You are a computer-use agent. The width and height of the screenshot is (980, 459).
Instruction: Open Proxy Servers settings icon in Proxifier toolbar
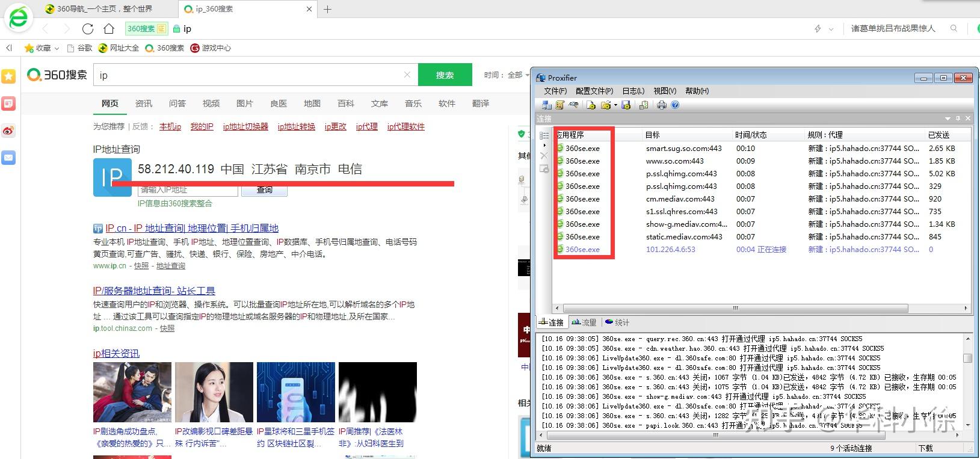(x=547, y=105)
